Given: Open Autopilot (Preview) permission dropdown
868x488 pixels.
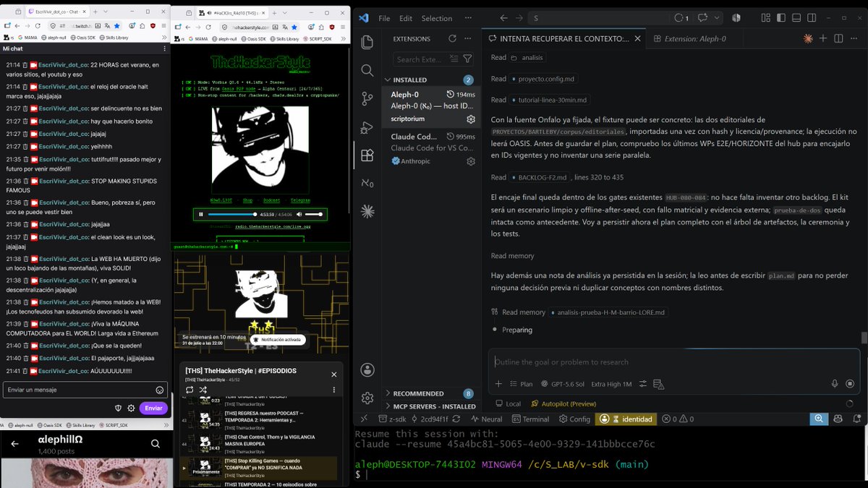Looking at the screenshot, I should point(563,403).
